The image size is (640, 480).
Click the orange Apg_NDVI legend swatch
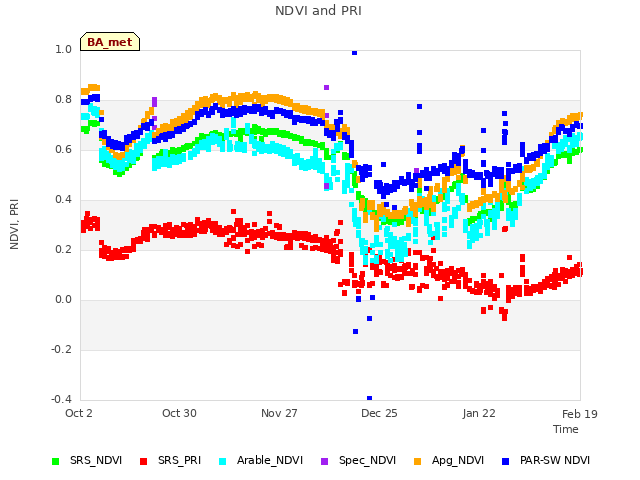coord(418,461)
